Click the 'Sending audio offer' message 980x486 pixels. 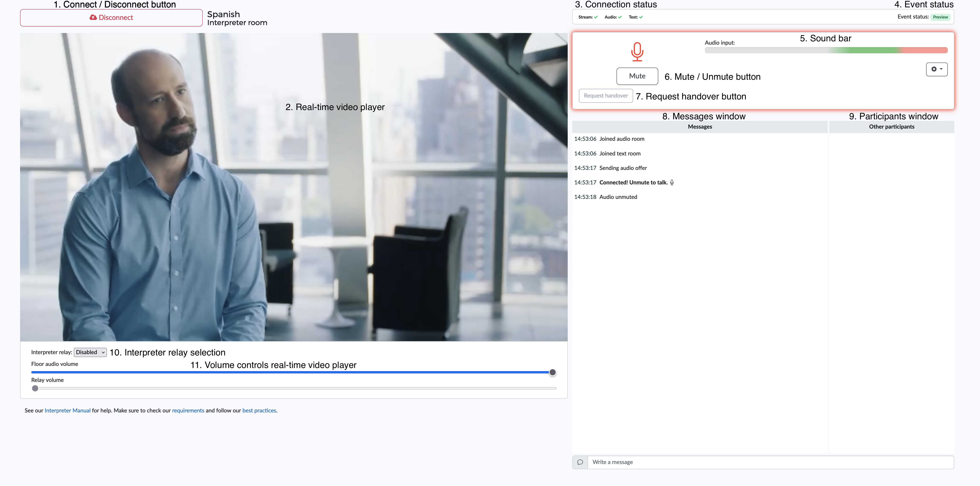coord(623,168)
